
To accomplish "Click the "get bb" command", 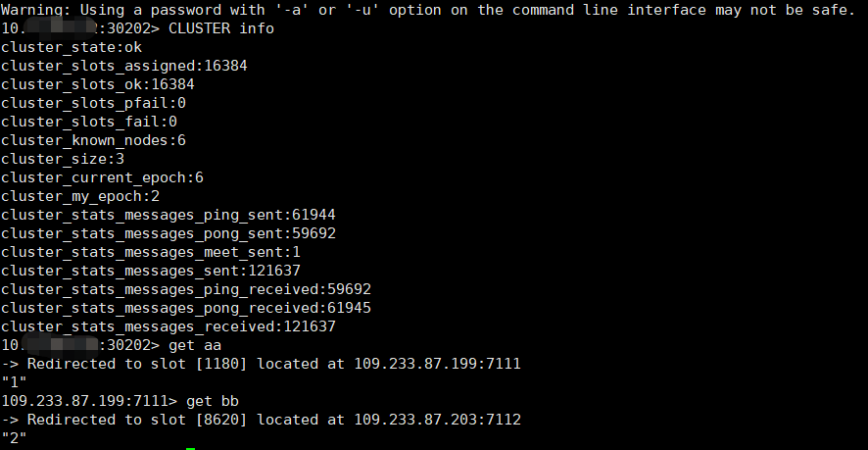I will pyautogui.click(x=213, y=401).
